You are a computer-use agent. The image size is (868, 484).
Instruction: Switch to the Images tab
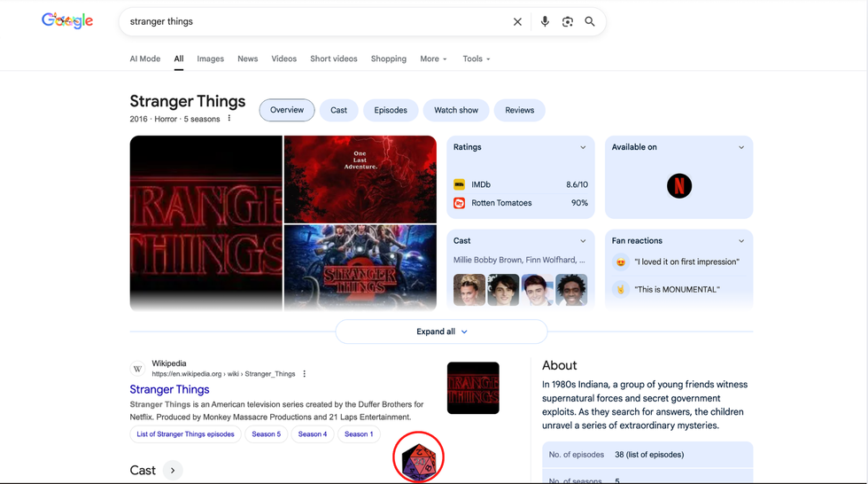click(210, 59)
